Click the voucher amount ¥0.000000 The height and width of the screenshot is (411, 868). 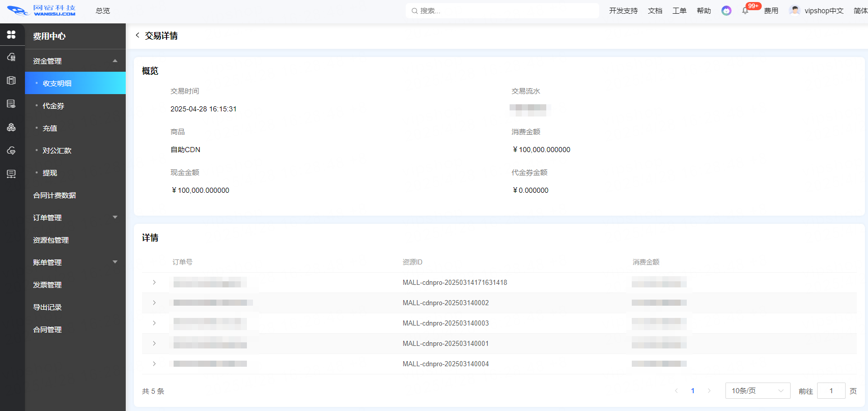point(530,190)
